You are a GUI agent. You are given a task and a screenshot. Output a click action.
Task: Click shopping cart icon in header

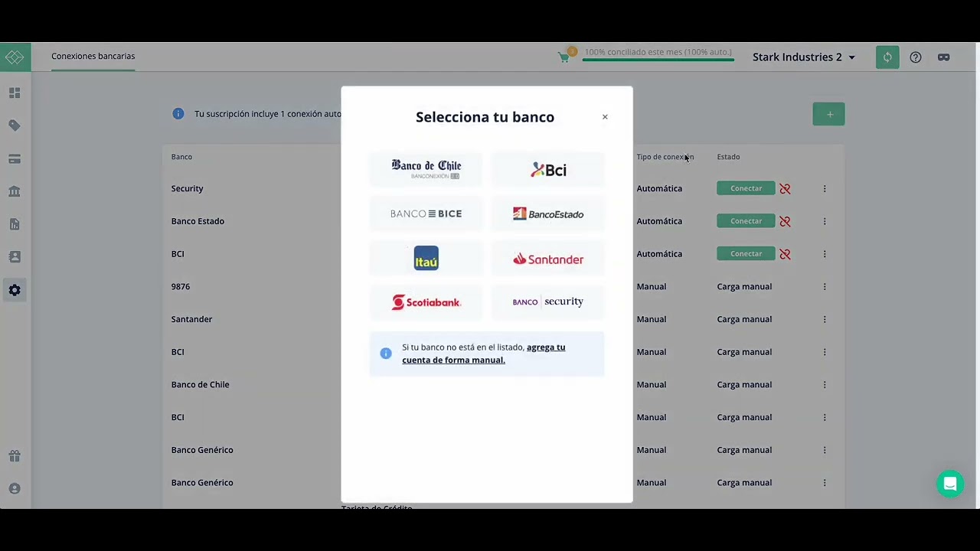pos(565,57)
